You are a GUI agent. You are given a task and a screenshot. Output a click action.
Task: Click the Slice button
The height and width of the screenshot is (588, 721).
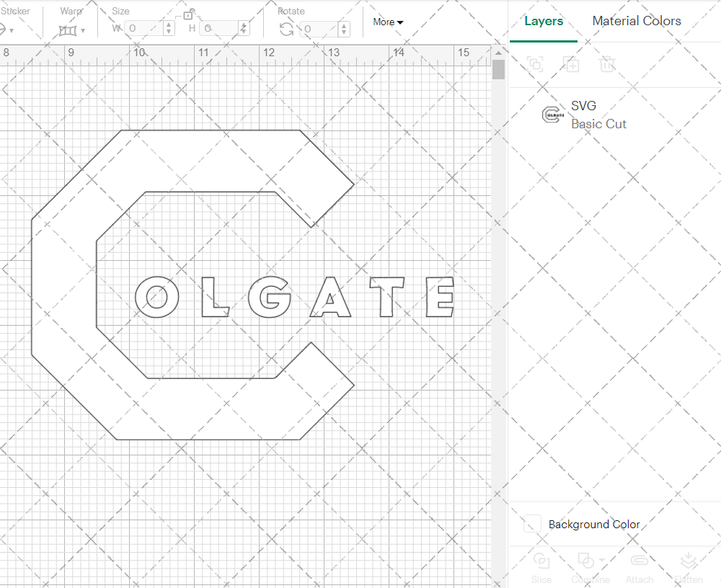coord(541,569)
